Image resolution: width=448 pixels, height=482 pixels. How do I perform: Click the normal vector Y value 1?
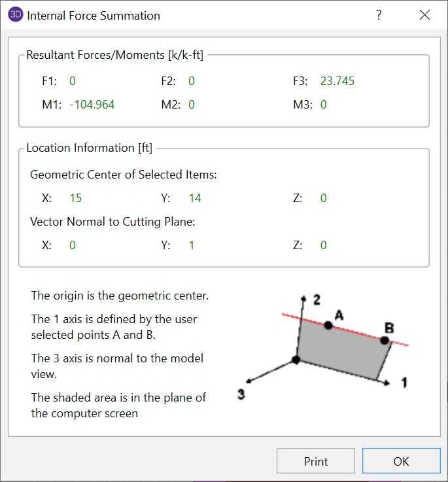tap(192, 245)
